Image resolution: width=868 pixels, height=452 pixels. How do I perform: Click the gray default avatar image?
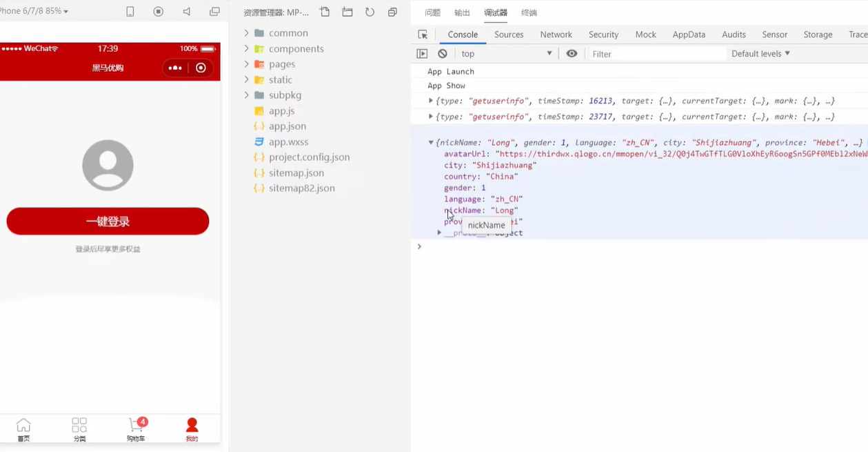pyautogui.click(x=108, y=165)
